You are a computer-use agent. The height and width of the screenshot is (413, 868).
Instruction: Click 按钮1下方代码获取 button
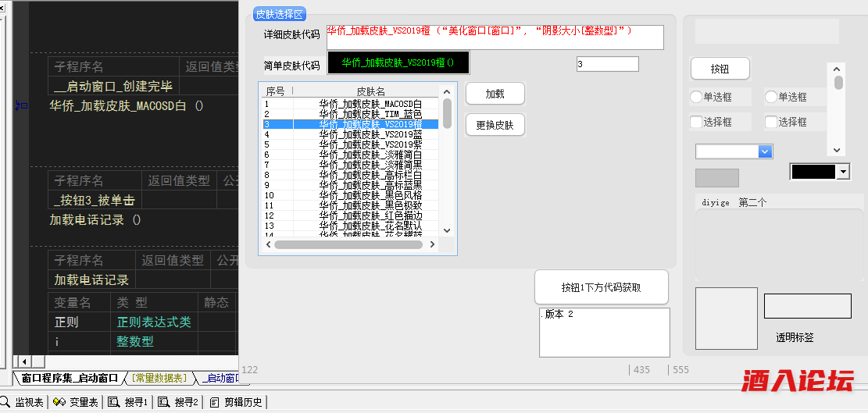[601, 287]
